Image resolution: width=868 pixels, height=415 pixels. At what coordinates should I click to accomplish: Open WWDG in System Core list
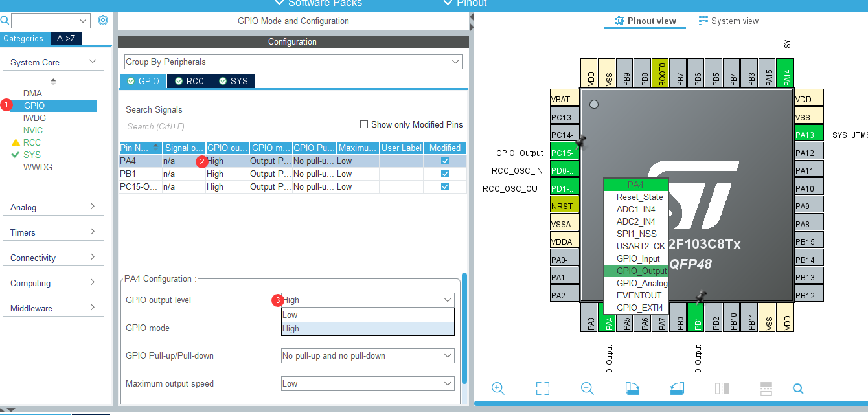38,167
